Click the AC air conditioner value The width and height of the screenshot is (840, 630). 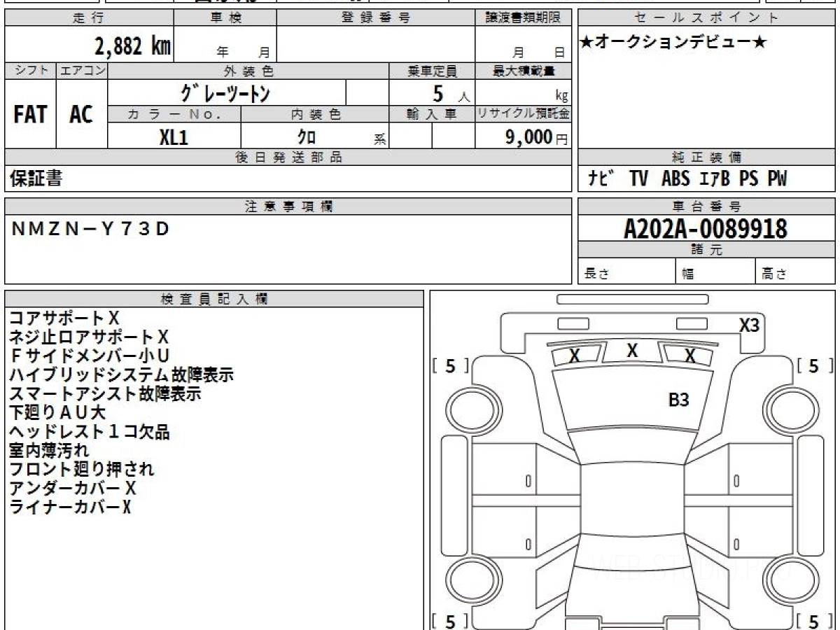pyautogui.click(x=81, y=114)
